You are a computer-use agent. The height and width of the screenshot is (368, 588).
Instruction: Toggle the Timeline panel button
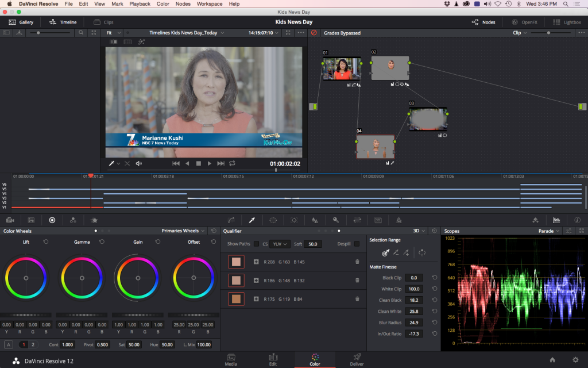coord(63,22)
